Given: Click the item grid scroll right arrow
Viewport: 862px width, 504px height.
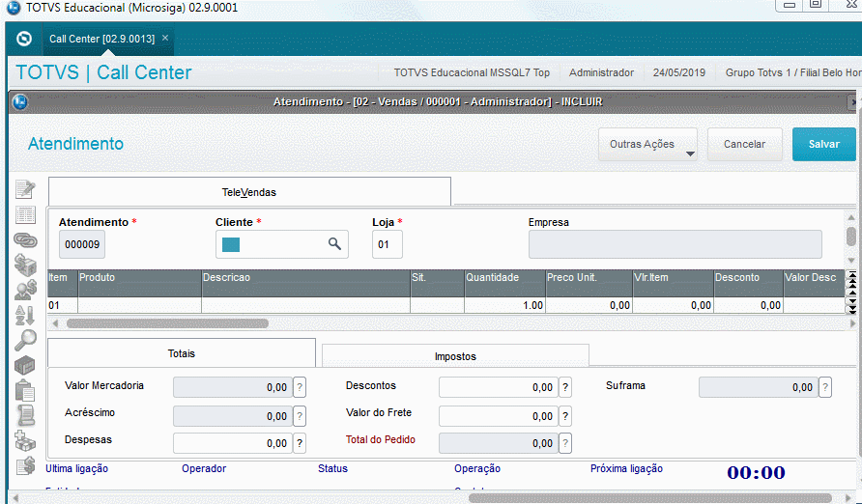Looking at the screenshot, I should tap(852, 323).
